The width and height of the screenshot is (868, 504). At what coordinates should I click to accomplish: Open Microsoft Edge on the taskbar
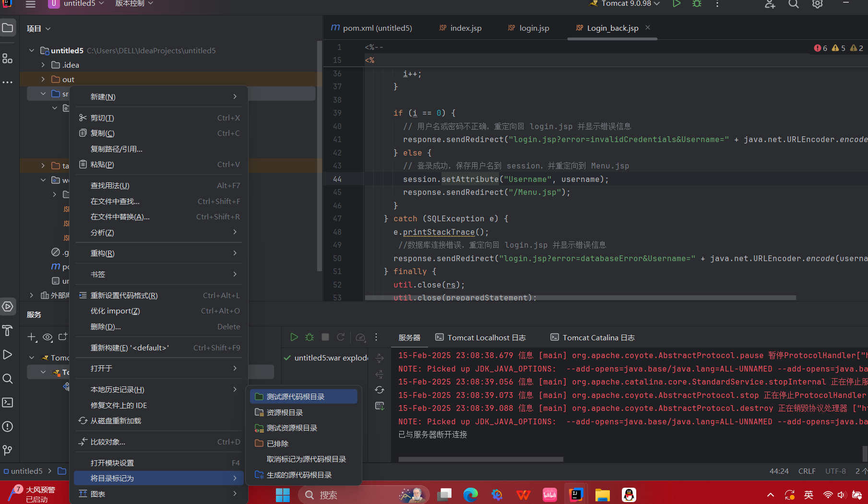point(471,494)
